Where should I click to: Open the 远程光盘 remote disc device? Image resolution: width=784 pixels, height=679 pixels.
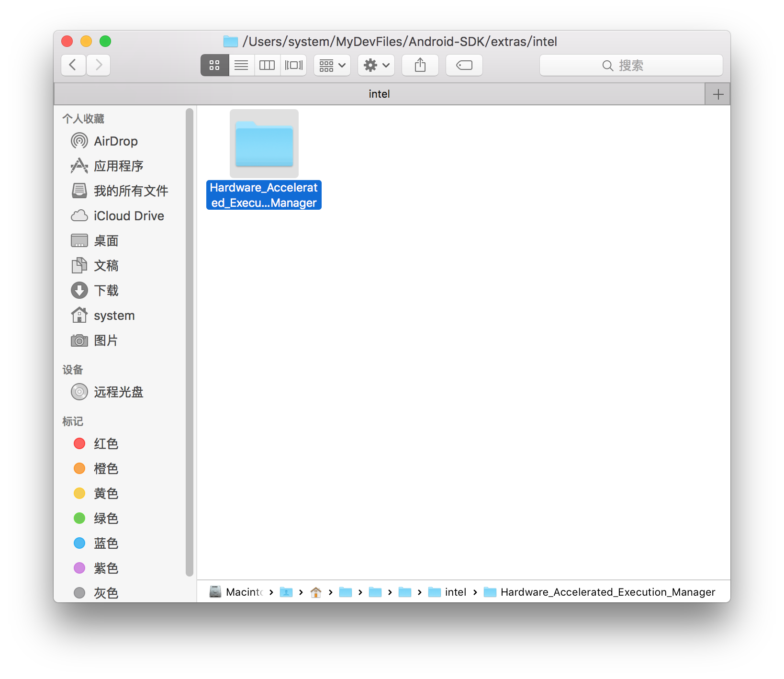tap(118, 392)
